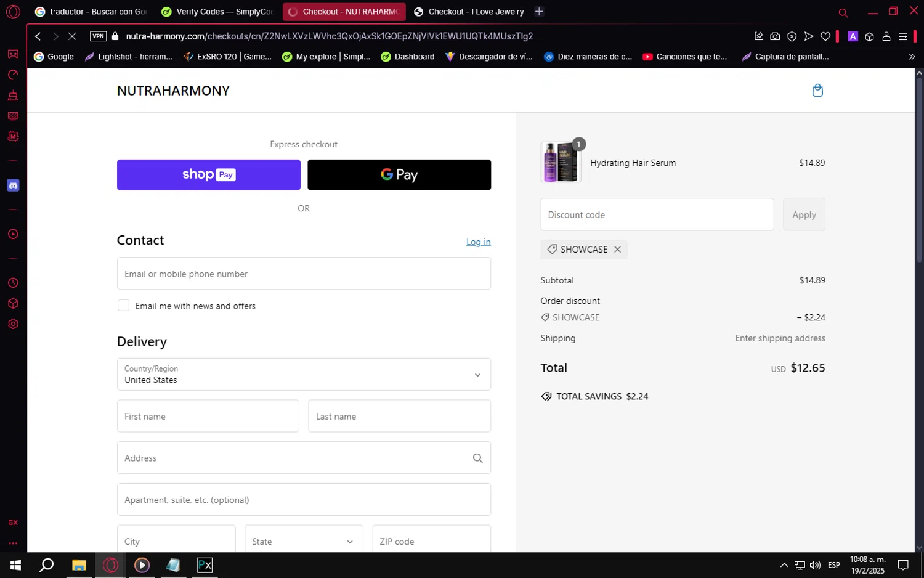Image resolution: width=924 pixels, height=578 pixels.
Task: Open sidebar extensions cube icon
Action: click(x=13, y=304)
